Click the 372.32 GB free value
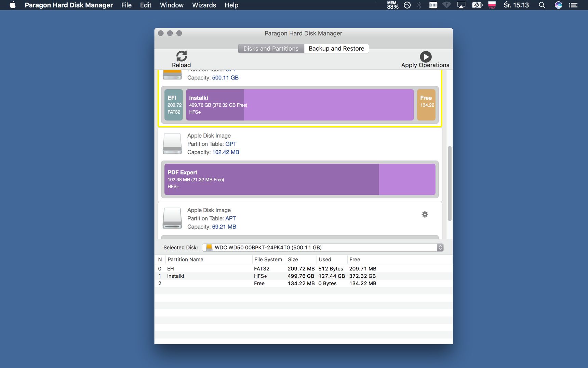The height and width of the screenshot is (368, 588). (362, 276)
